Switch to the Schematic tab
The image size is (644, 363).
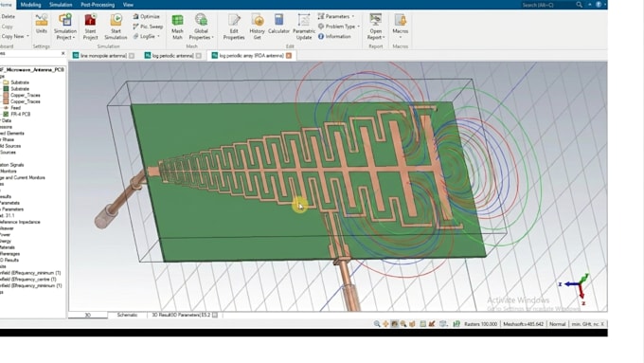(127, 315)
